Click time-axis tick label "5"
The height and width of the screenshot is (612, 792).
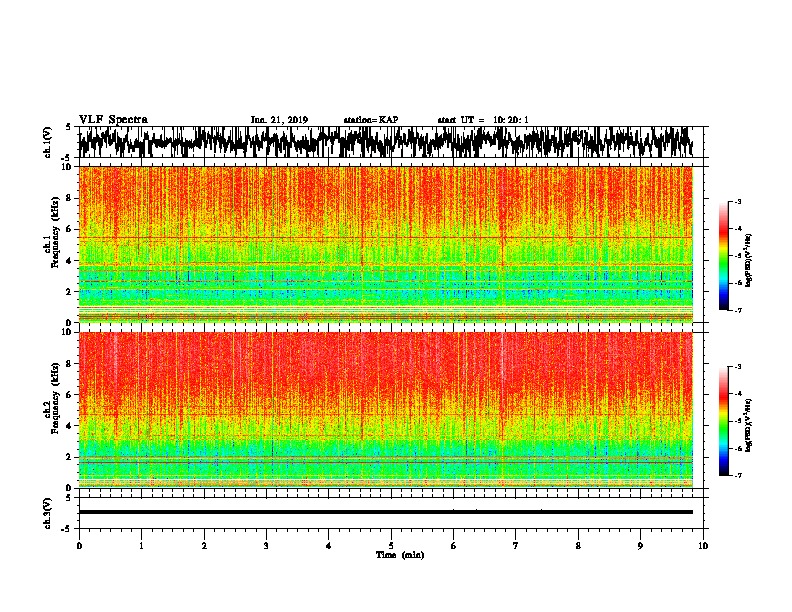[391, 546]
